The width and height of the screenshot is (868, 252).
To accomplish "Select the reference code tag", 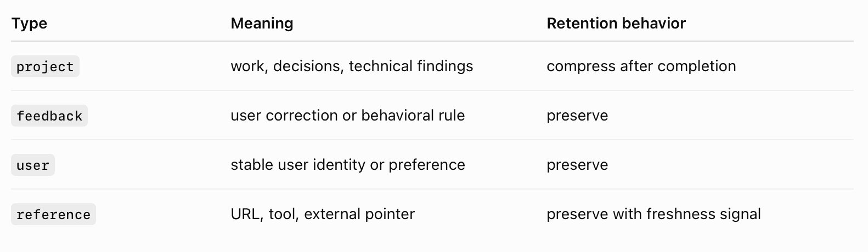I will coord(53,214).
